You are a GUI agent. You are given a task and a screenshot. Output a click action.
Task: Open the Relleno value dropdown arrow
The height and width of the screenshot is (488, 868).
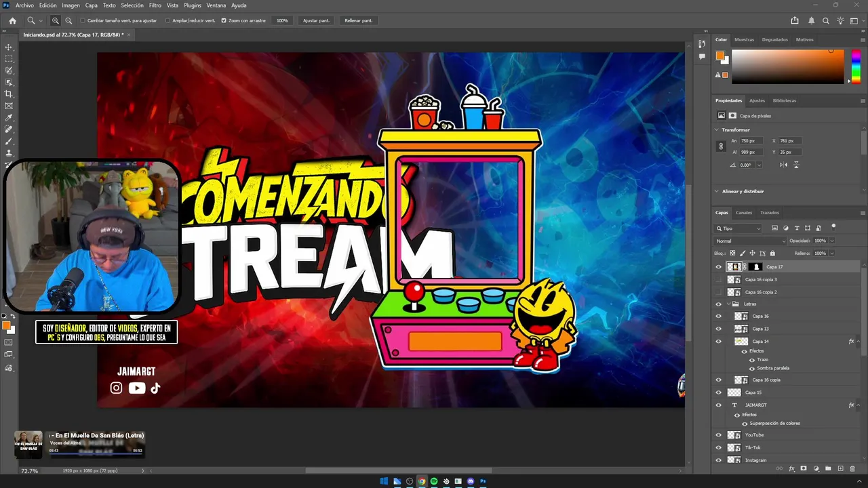tap(832, 253)
